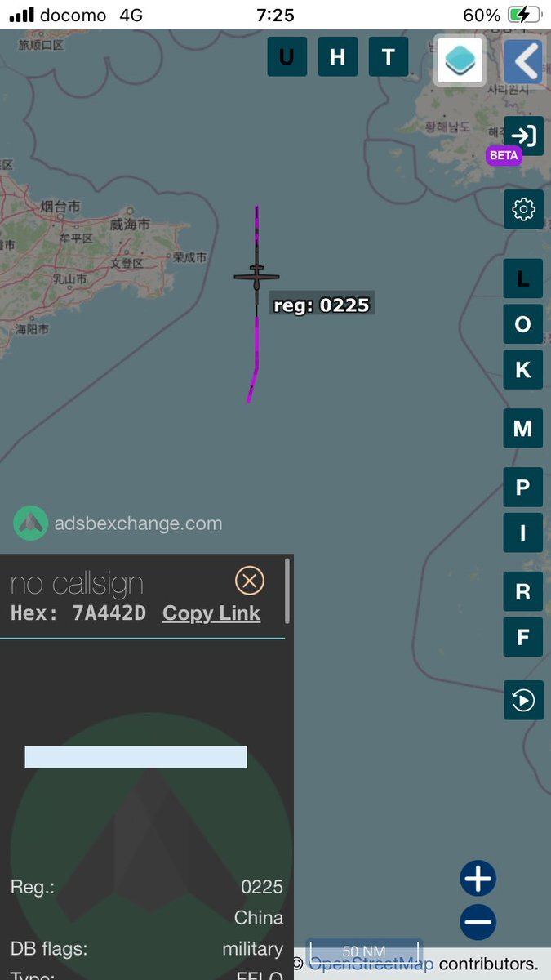Open the map layers selector icon
Image resolution: width=551 pixels, height=980 pixels.
[x=460, y=60]
